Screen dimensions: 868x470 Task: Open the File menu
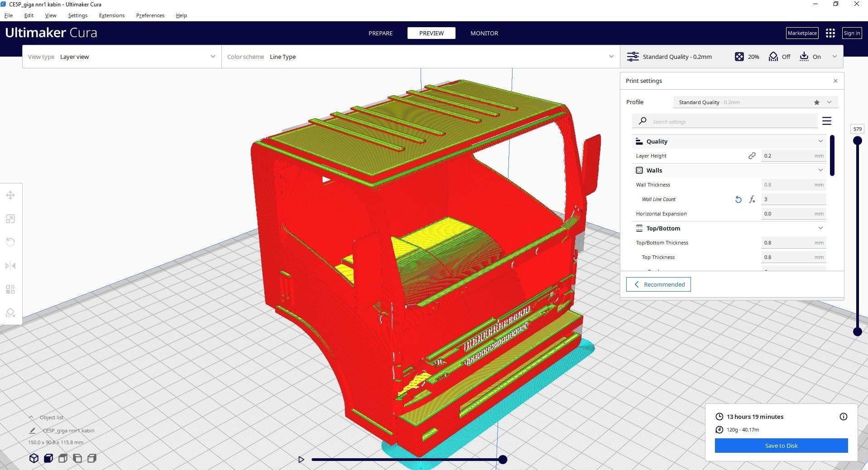tap(9, 15)
